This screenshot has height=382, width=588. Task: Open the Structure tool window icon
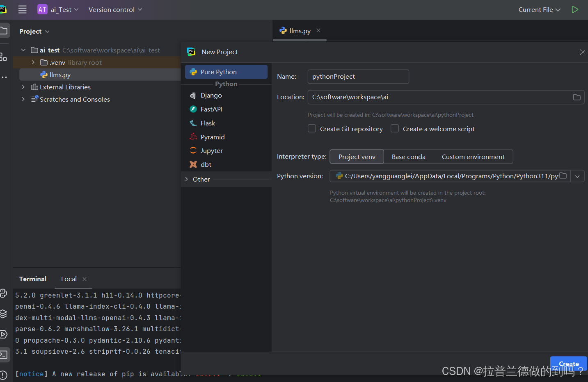(x=3, y=57)
